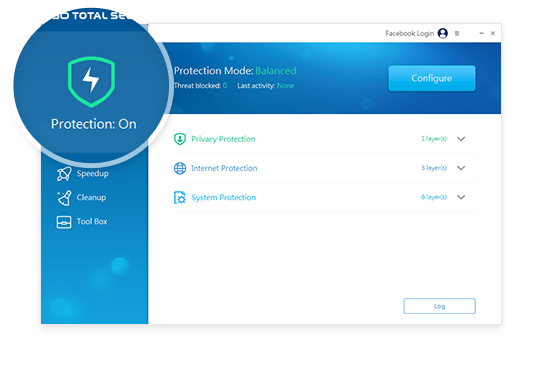Click the System Protection gear icon
Image resolution: width=540 pixels, height=365 pixels.
click(180, 198)
